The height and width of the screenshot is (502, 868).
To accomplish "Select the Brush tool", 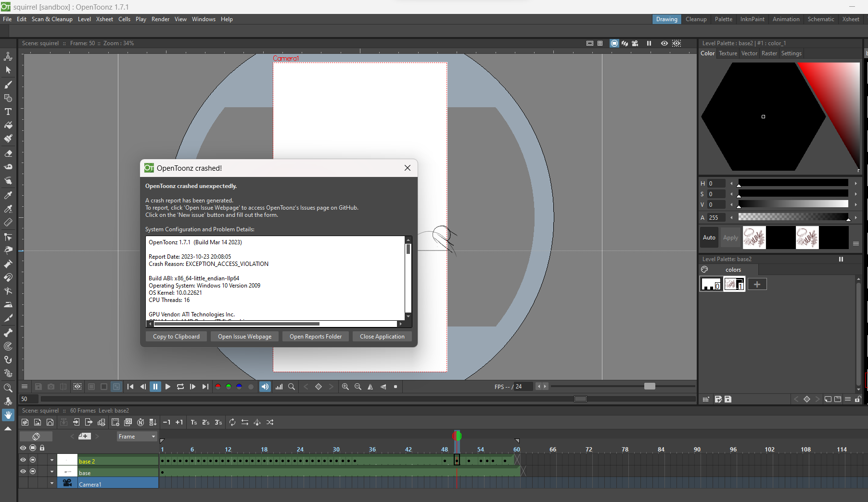I will [8, 85].
